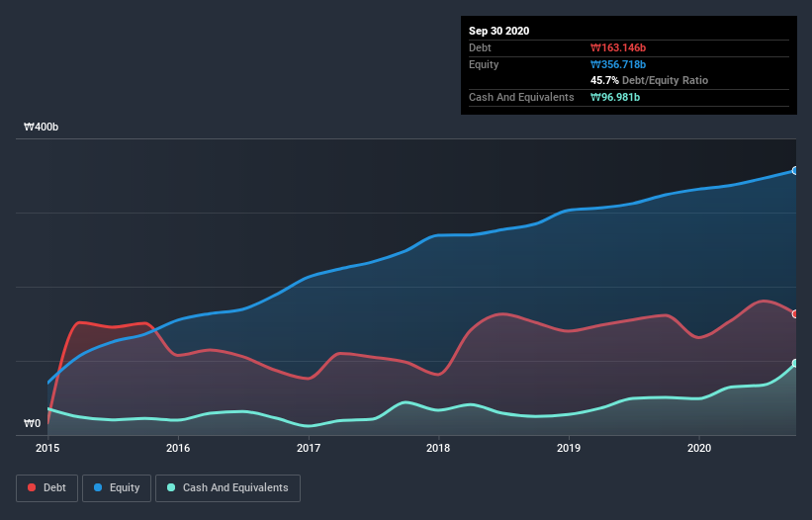Click the 2015 x-axis label
812x520 pixels.
47,448
